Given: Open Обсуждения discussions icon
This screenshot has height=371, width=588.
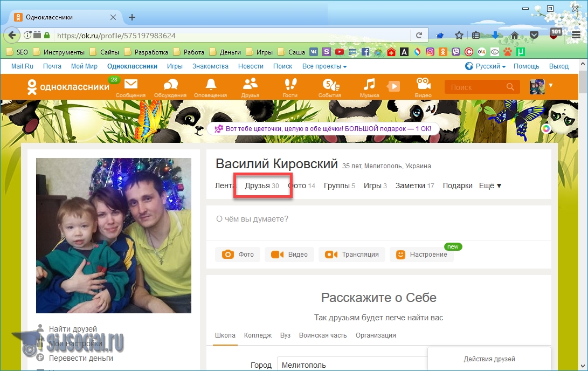Looking at the screenshot, I should point(170,85).
